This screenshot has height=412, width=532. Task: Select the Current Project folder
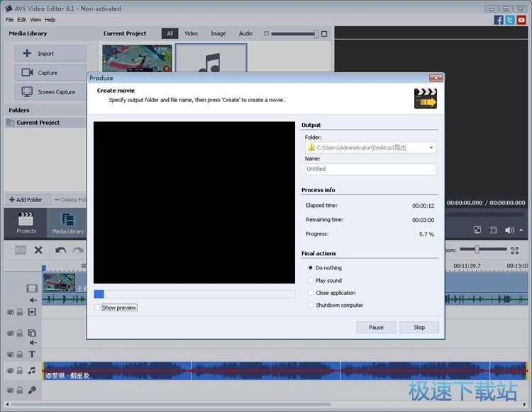45,123
